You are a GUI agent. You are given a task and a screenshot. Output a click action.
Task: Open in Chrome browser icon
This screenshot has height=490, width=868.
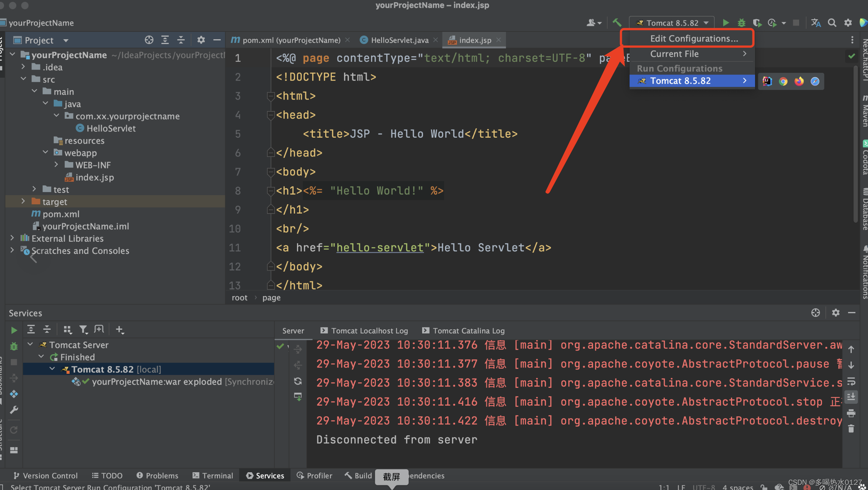point(783,81)
